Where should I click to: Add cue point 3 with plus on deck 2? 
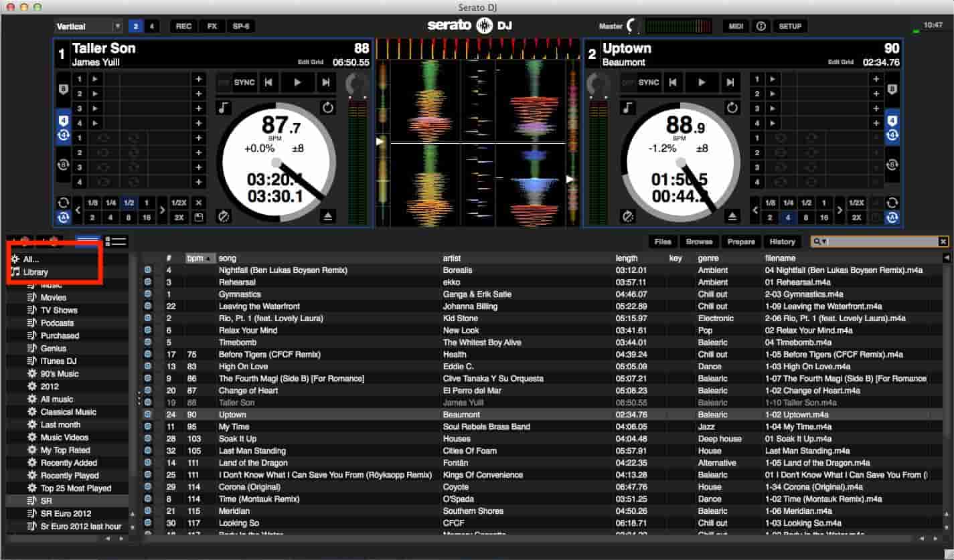coord(876,108)
